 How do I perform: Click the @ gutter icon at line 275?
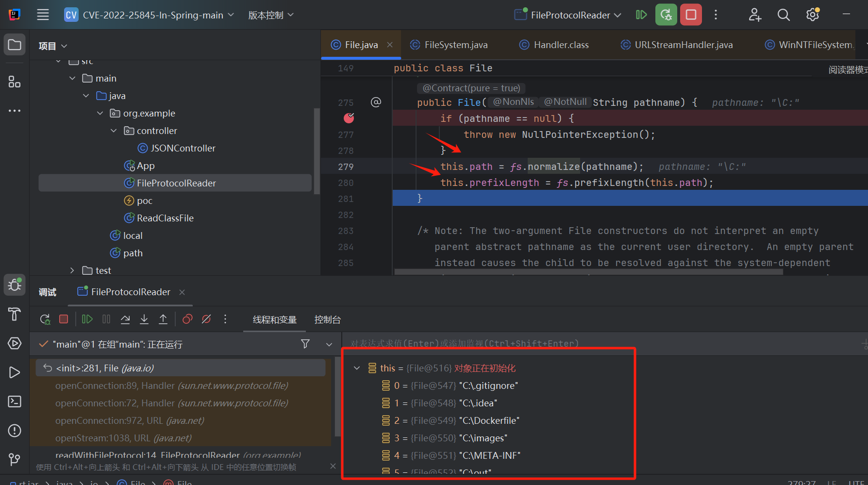(376, 102)
